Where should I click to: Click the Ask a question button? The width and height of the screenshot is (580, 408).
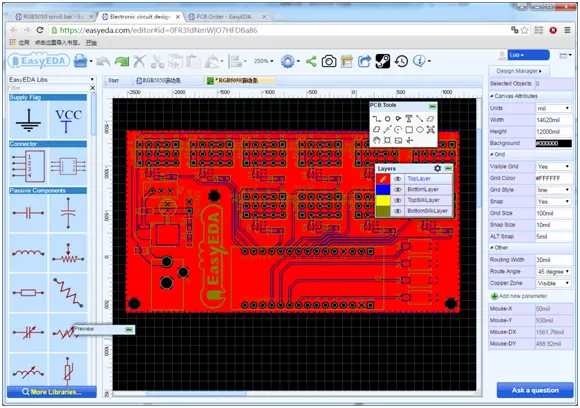click(535, 390)
